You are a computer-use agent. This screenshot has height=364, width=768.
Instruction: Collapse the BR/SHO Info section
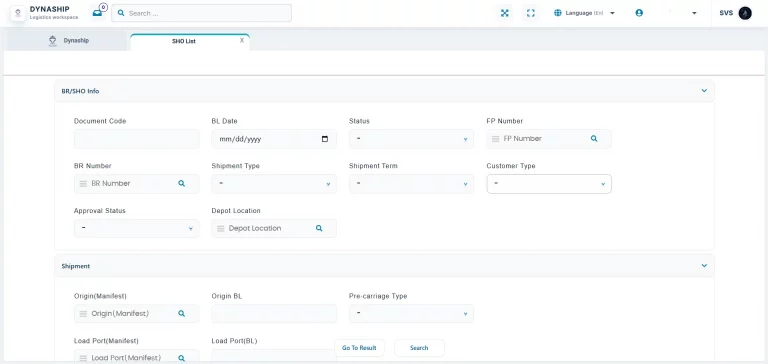tap(704, 91)
